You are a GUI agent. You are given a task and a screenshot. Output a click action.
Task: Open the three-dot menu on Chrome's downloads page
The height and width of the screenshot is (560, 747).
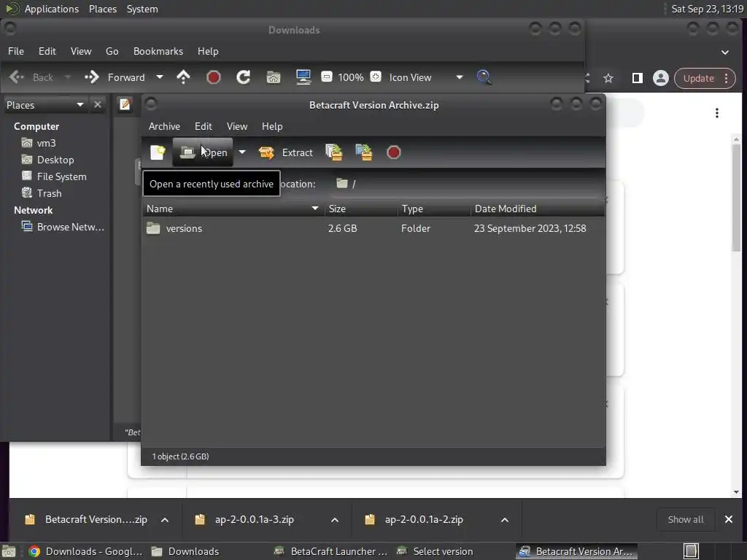tap(717, 113)
